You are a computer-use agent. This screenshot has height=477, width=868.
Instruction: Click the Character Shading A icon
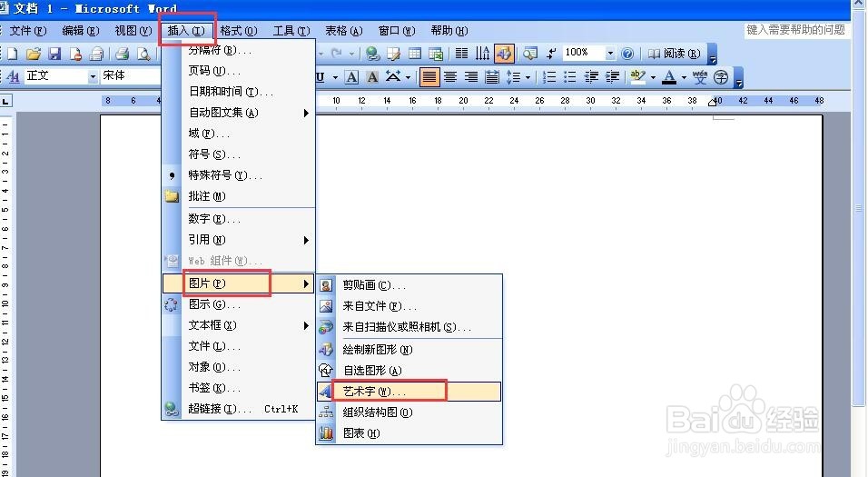tap(372, 77)
